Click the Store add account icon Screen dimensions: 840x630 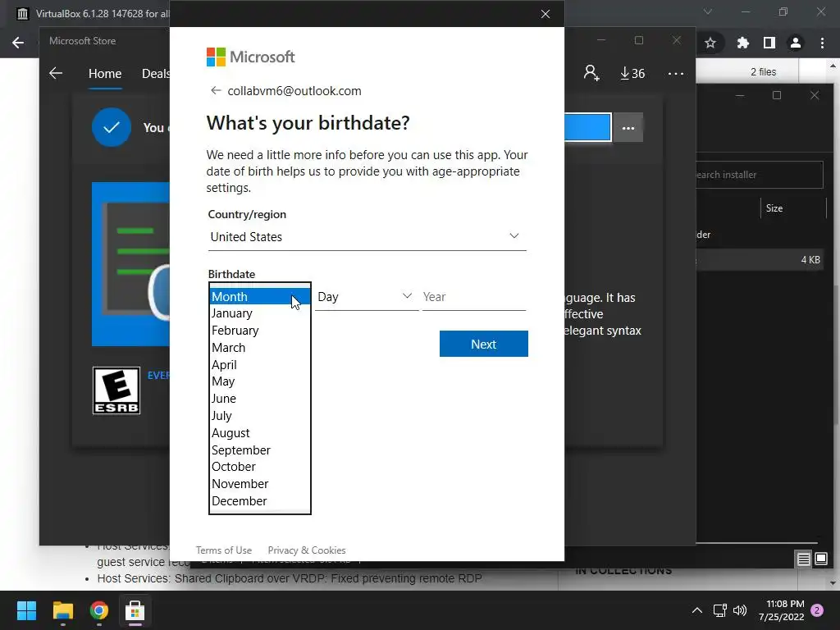click(x=591, y=73)
